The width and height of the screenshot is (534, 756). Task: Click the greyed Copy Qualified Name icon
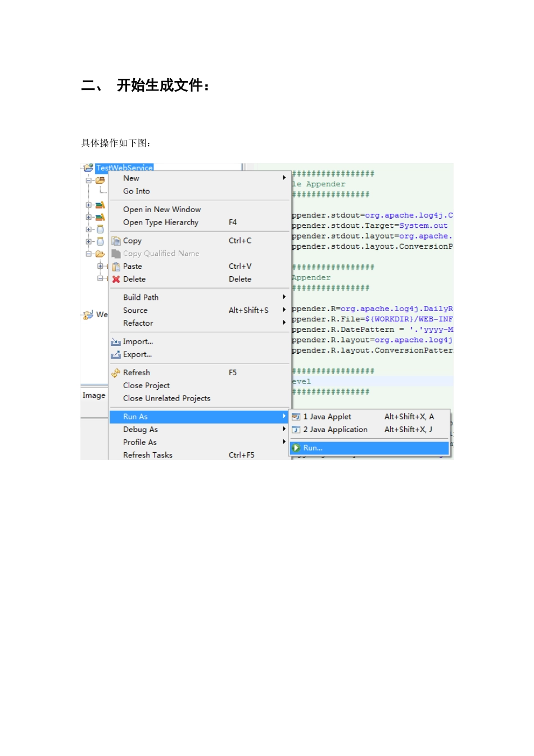(116, 254)
